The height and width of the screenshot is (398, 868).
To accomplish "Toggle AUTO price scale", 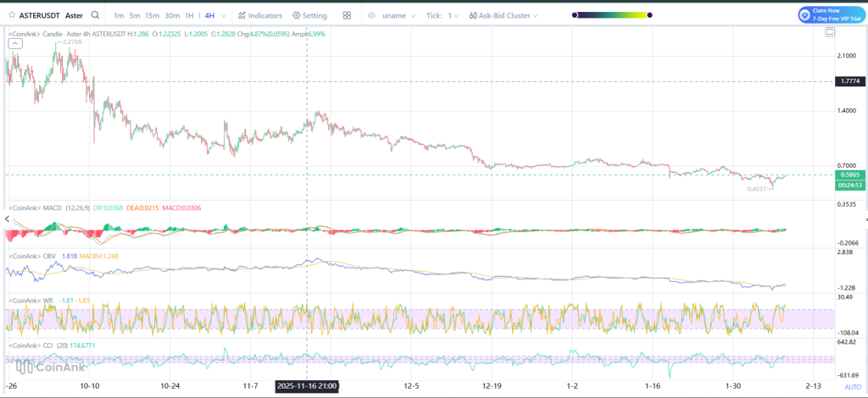I will pyautogui.click(x=852, y=386).
